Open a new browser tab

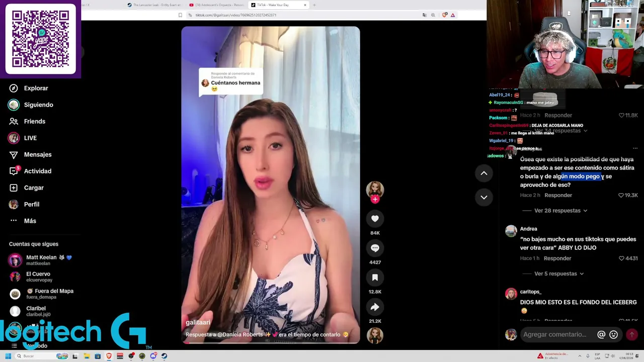click(x=314, y=5)
